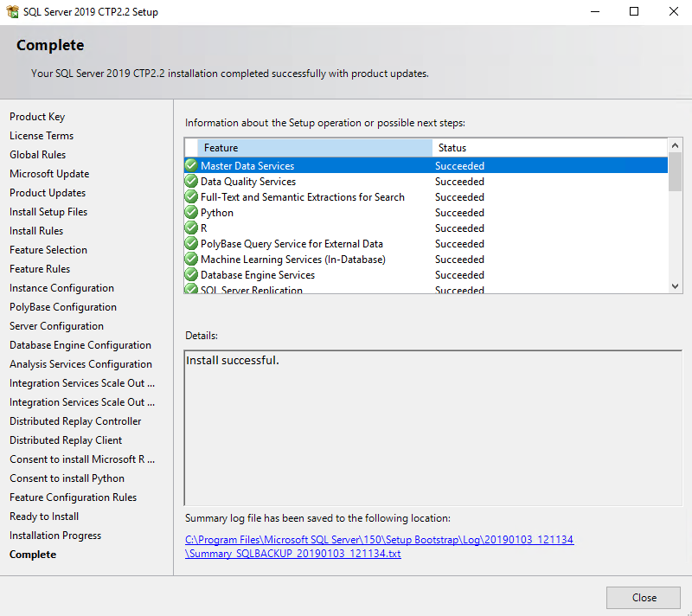Screen dimensions: 692x616
Task: Select the Database Engine Services row
Action: pos(426,275)
